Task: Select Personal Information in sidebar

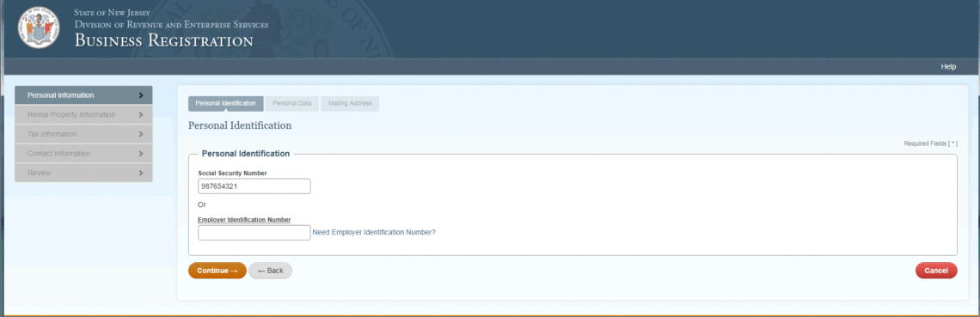Action: [83, 95]
